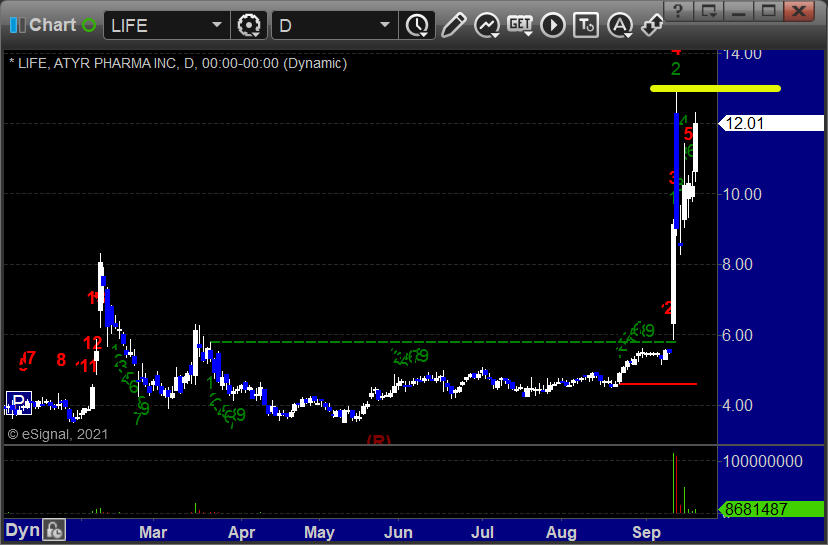Click the 6.00 price axis label

737,335
